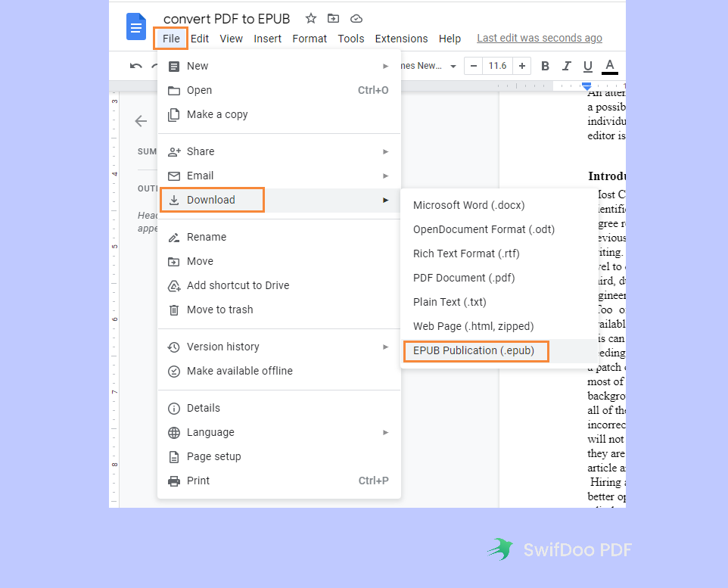This screenshot has height=588, width=728.
Task: Select Move to trash
Action: (x=279, y=310)
